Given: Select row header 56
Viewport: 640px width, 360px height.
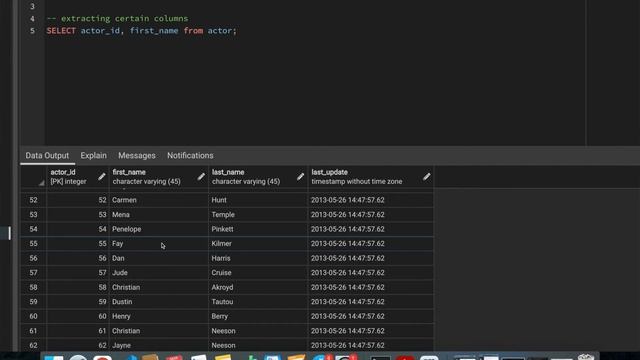Looking at the screenshot, I should click(x=33, y=258).
